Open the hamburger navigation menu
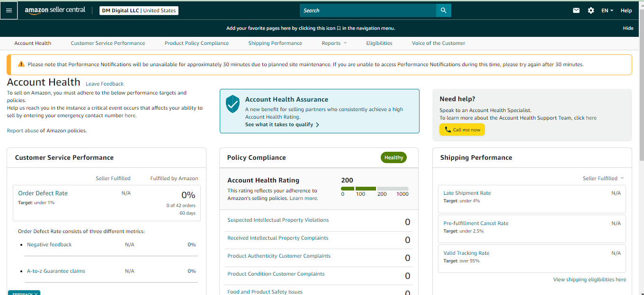 (9, 10)
